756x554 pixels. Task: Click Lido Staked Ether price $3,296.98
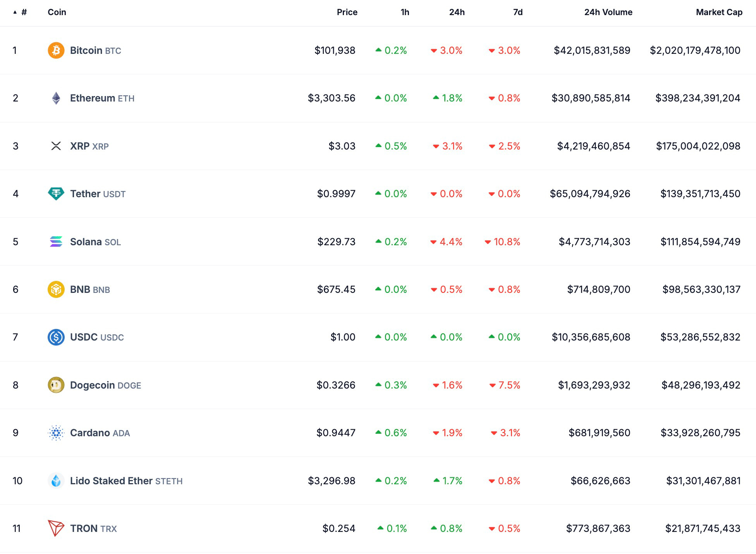332,481
